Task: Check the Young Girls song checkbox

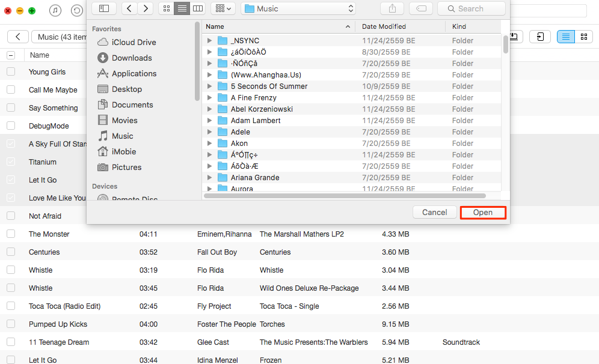Action: [x=11, y=71]
